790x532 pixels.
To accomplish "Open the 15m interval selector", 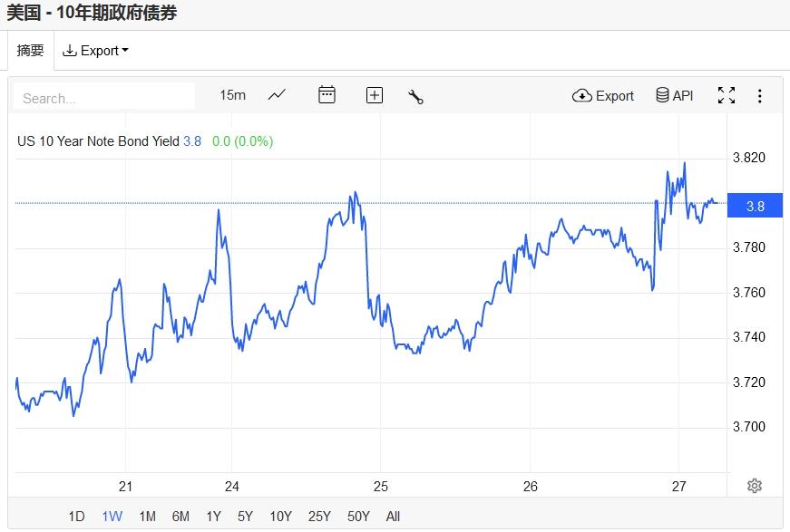I will pos(232,95).
